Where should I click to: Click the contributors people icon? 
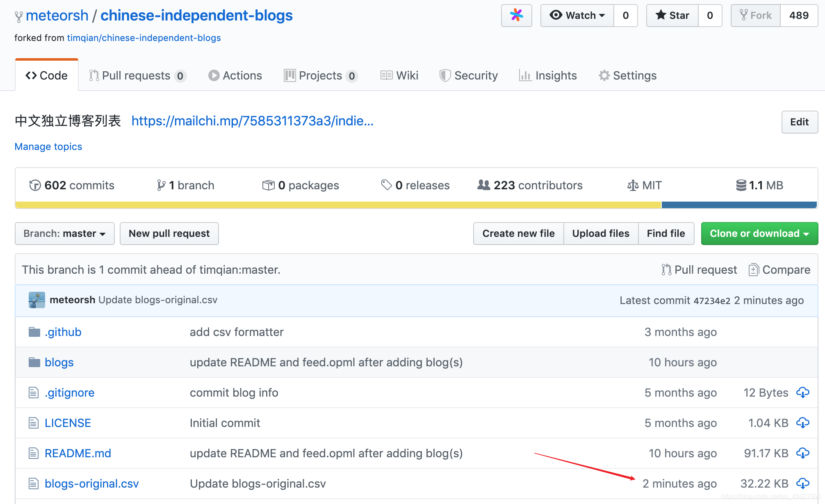point(484,185)
